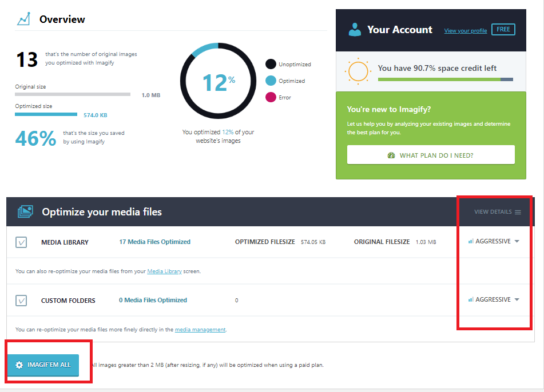Click the Original size gray bar
This screenshot has height=392, width=544.
click(73, 94)
